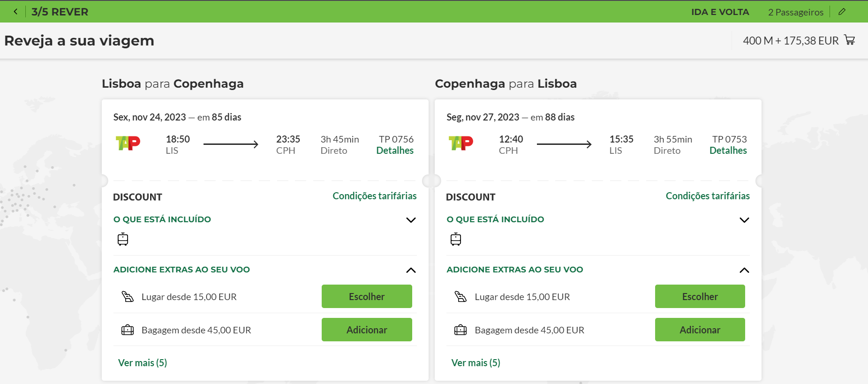Edit trip using pencil icon
The width and height of the screenshot is (868, 384).
[842, 12]
